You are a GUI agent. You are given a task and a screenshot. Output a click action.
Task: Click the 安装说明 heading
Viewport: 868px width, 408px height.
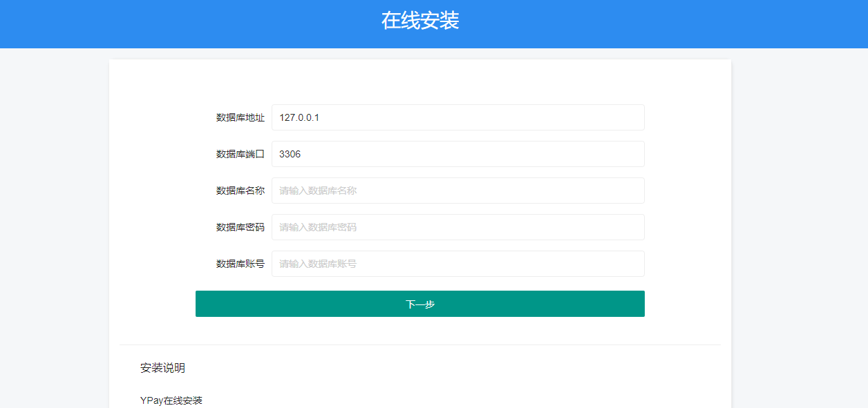point(162,368)
